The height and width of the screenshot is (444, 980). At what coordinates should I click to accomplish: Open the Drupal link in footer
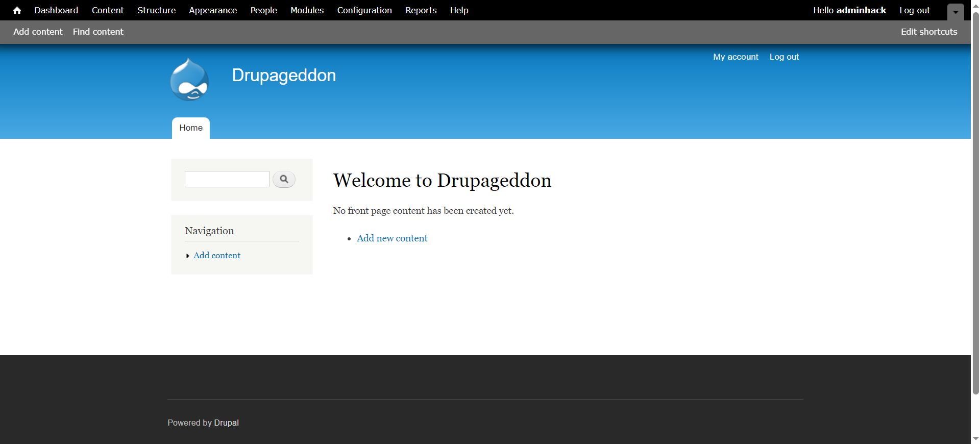click(226, 423)
